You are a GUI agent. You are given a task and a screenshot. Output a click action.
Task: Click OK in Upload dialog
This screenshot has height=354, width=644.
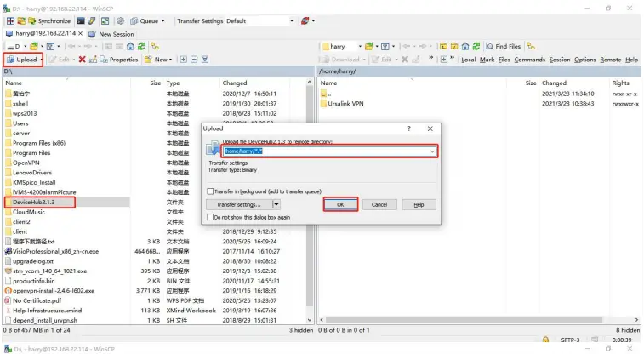[340, 204]
